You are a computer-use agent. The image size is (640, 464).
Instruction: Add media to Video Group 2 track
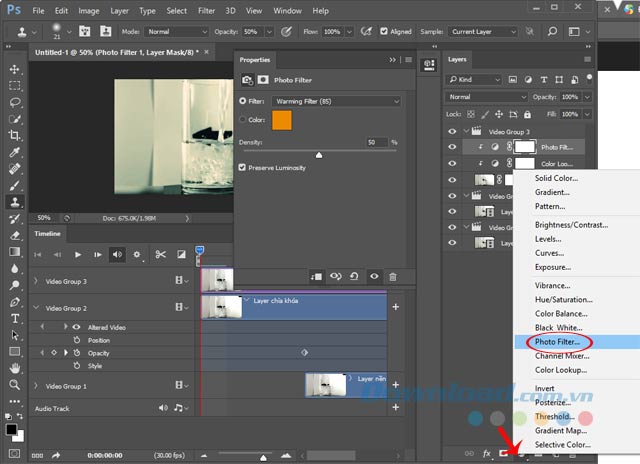point(395,307)
